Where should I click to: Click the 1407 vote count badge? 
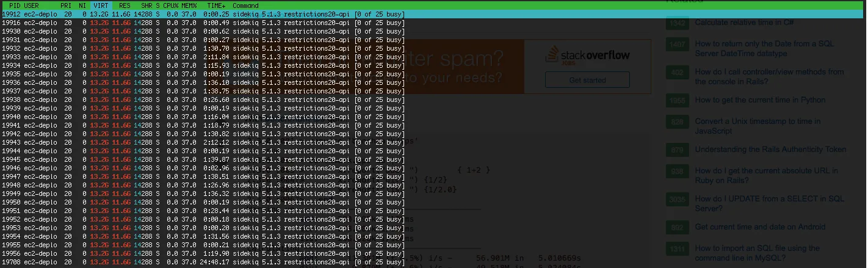coord(677,45)
